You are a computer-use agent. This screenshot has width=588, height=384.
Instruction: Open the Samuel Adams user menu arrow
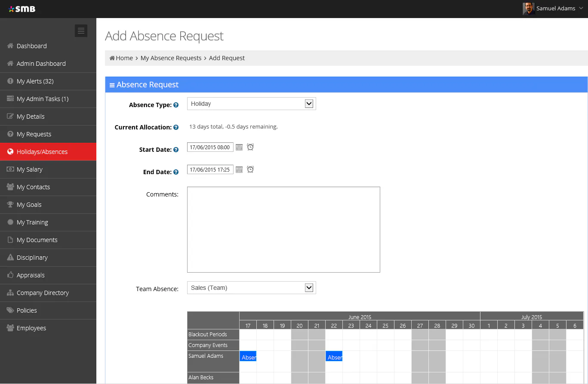click(581, 8)
